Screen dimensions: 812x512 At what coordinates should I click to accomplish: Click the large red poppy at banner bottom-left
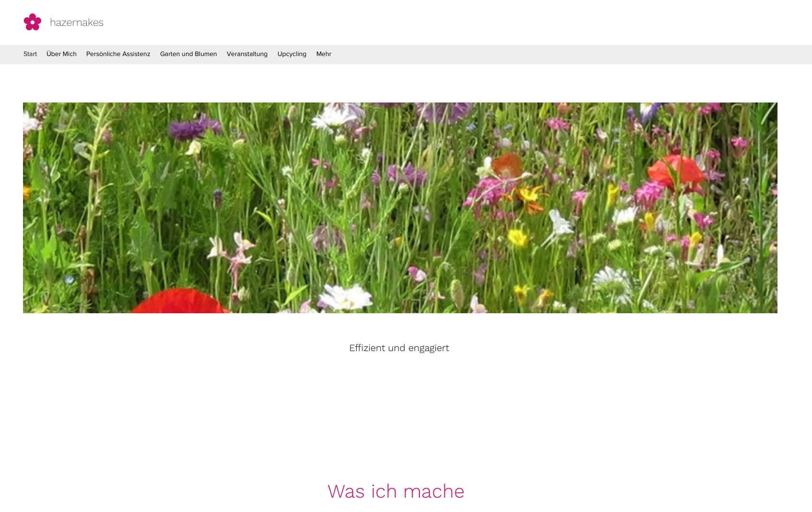(180, 302)
